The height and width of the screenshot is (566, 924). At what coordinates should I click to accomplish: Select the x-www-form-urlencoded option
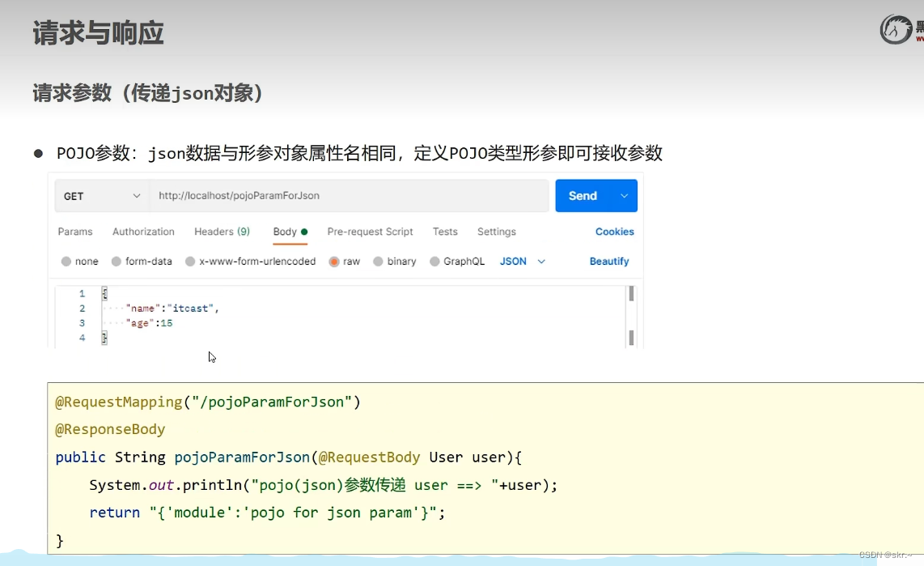(250, 261)
